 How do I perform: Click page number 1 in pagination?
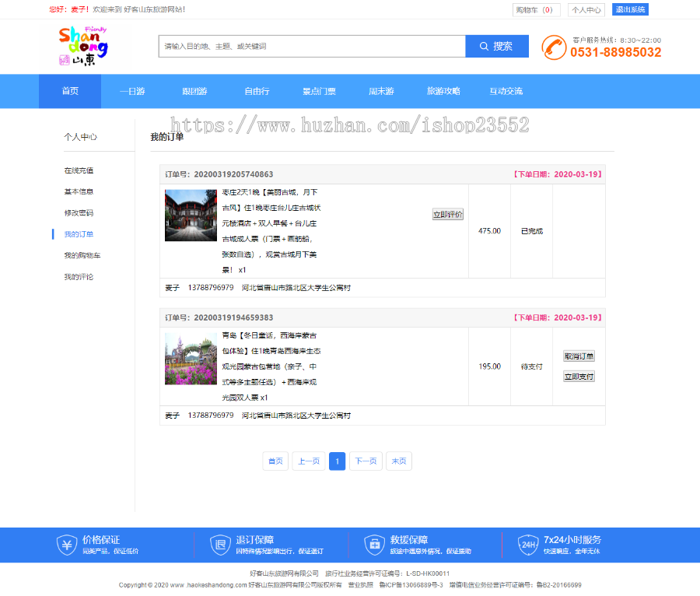point(337,461)
